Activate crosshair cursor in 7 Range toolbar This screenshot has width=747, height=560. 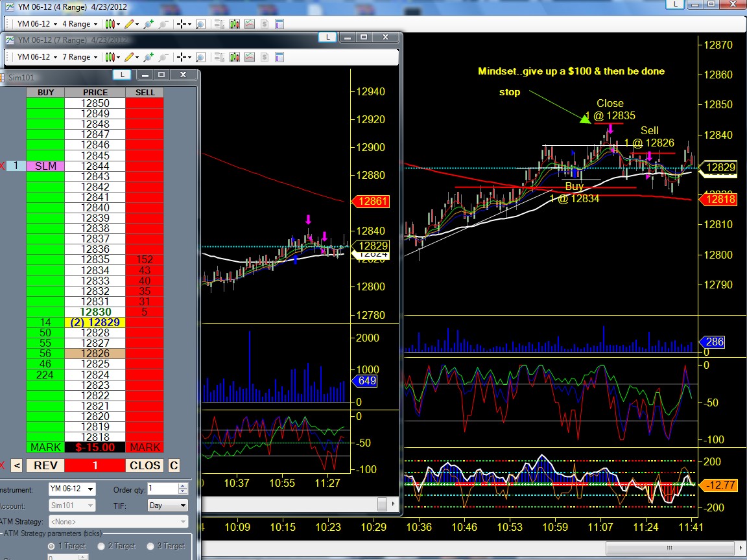[182, 57]
